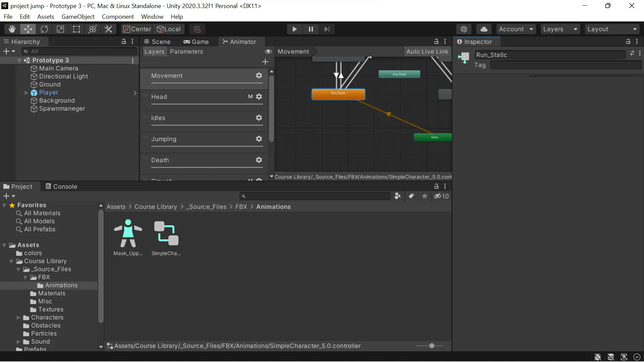This screenshot has height=362, width=644.
Task: Select the Hand tool in toolbar
Action: pos(12,29)
